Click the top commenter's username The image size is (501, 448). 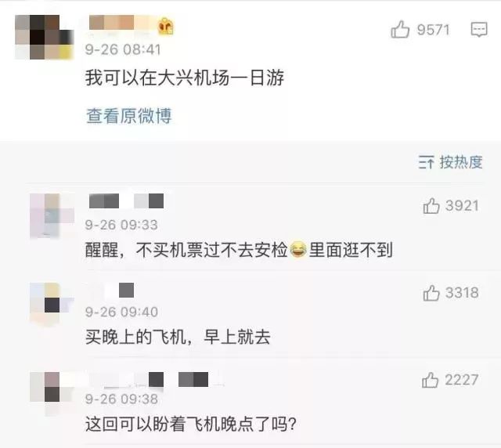(x=123, y=23)
